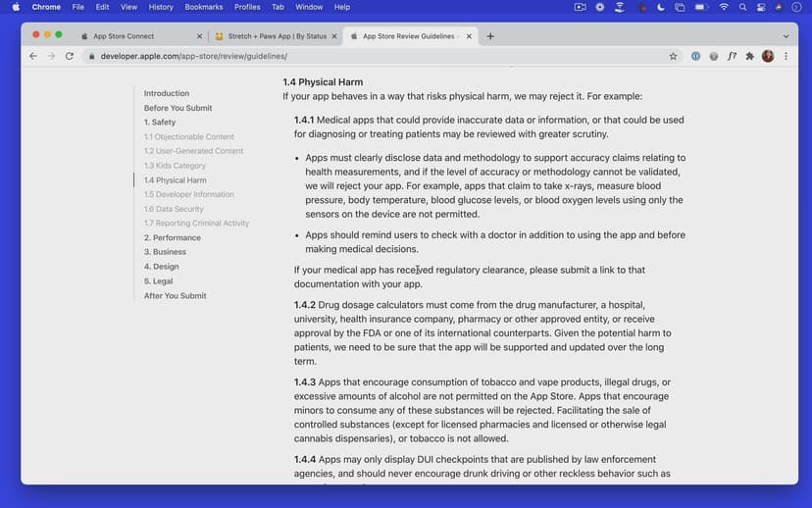Bookmark this page with the star icon

pos(673,56)
